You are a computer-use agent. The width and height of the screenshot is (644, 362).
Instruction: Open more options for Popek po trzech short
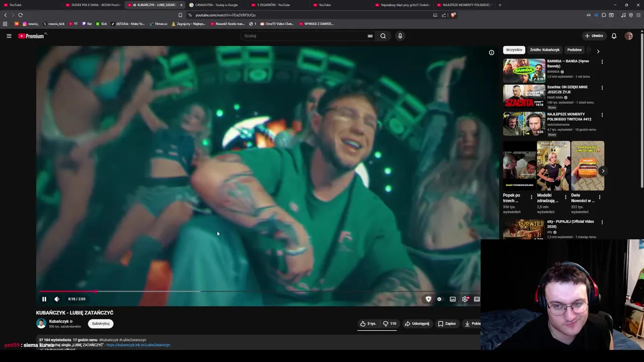coord(531,197)
